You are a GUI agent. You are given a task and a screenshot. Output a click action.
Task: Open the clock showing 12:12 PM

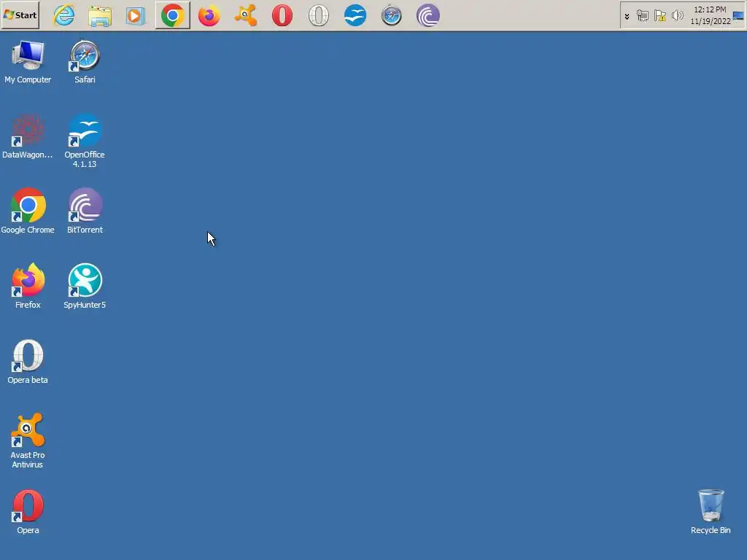pos(710,15)
